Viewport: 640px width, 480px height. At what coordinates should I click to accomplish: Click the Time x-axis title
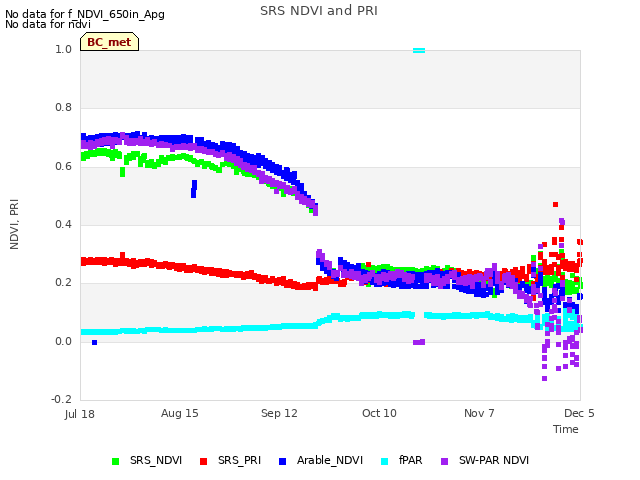566,429
